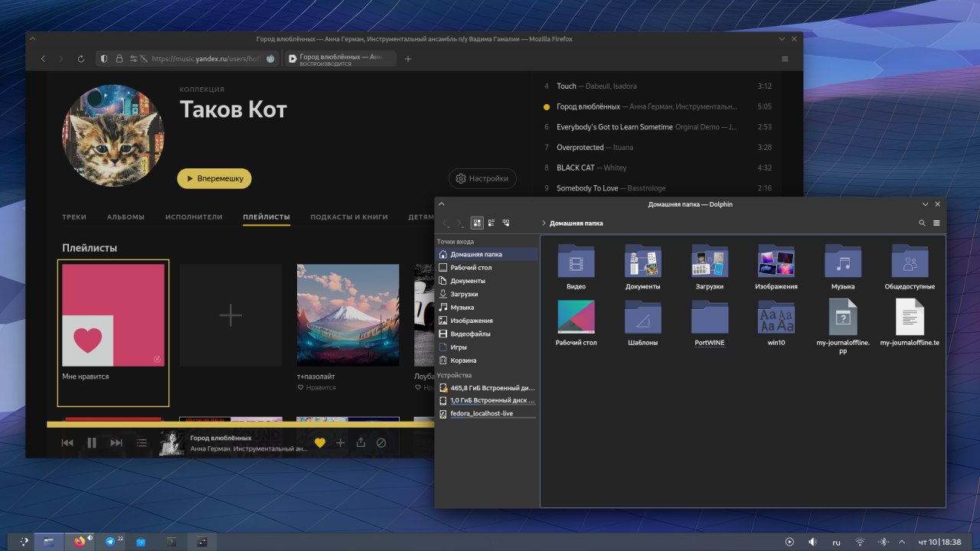Image resolution: width=980 pixels, height=551 pixels.
Task: Click the yellow playback progress bar
Action: (x=230, y=423)
